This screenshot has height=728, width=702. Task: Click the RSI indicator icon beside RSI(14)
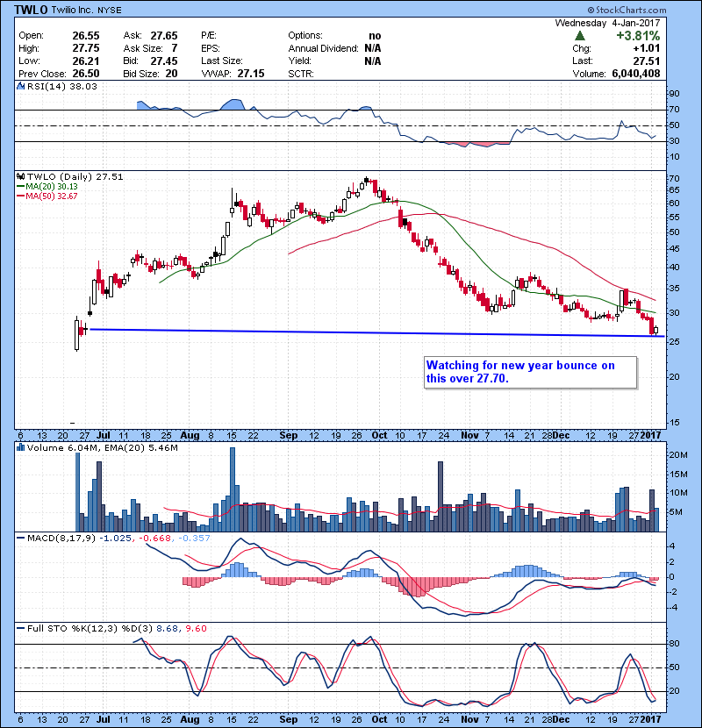click(x=21, y=86)
